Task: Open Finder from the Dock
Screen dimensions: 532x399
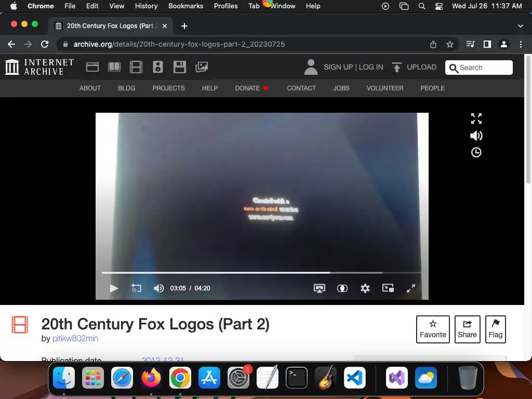Action: tap(64, 378)
